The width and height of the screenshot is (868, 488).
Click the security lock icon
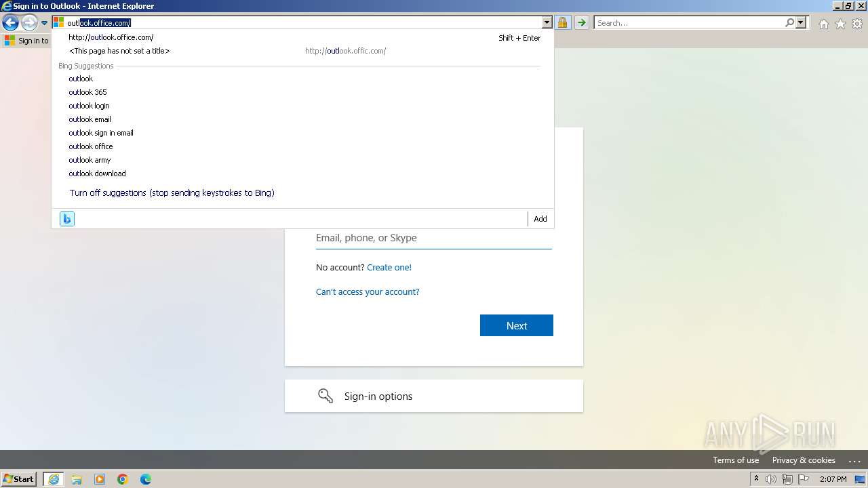563,22
